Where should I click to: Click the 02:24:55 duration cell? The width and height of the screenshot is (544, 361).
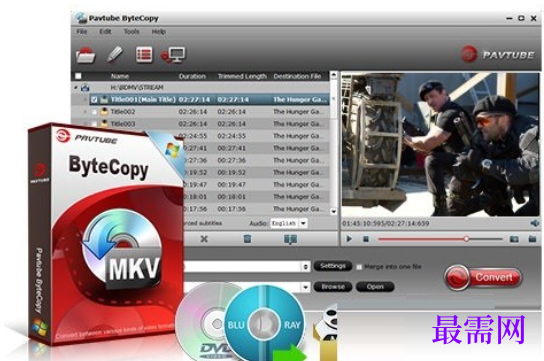tap(193, 136)
